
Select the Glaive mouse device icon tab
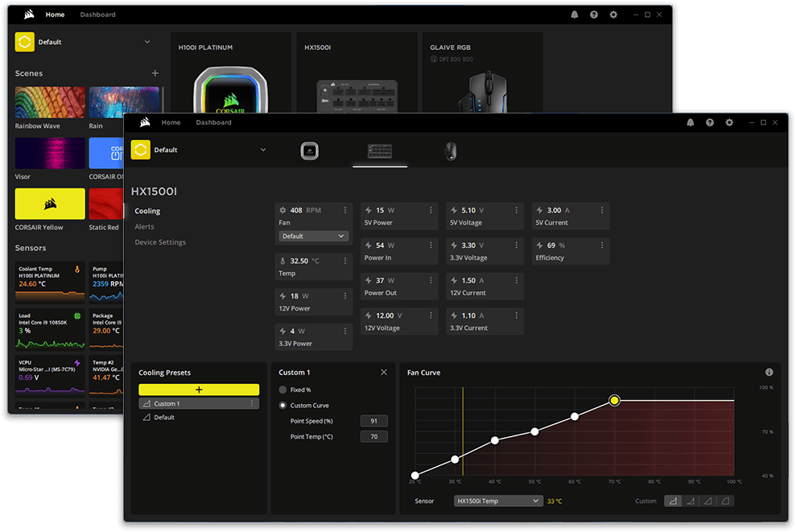(450, 151)
